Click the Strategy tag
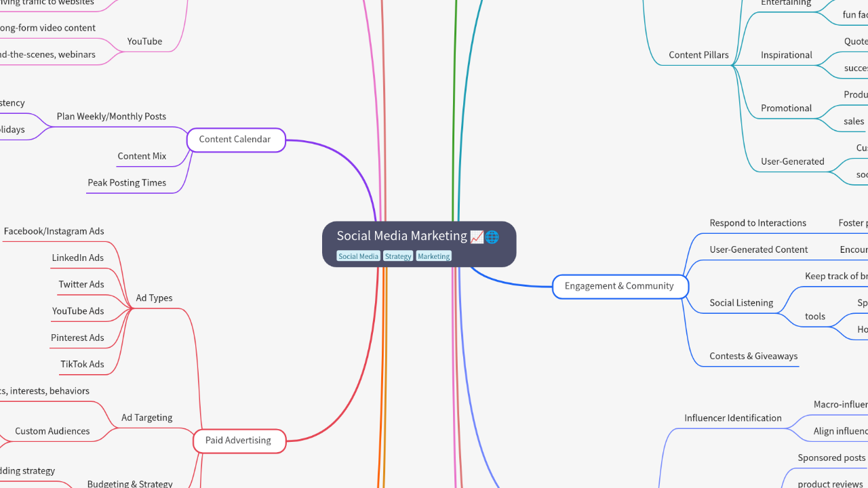 click(x=398, y=256)
